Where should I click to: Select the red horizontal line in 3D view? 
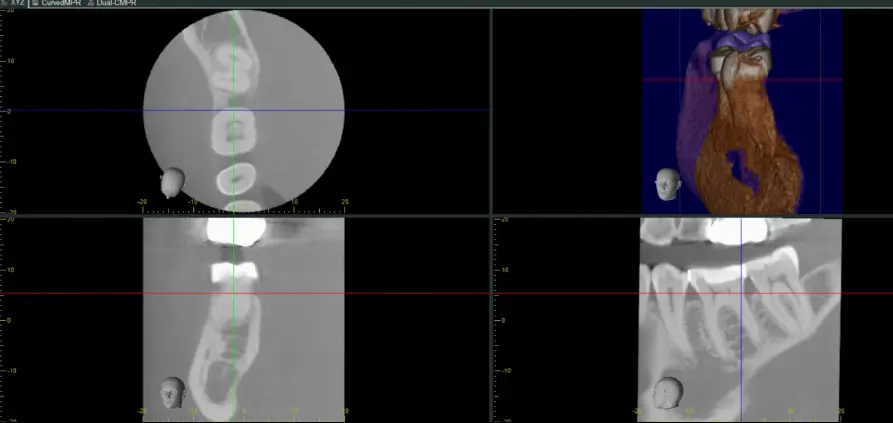click(x=742, y=80)
